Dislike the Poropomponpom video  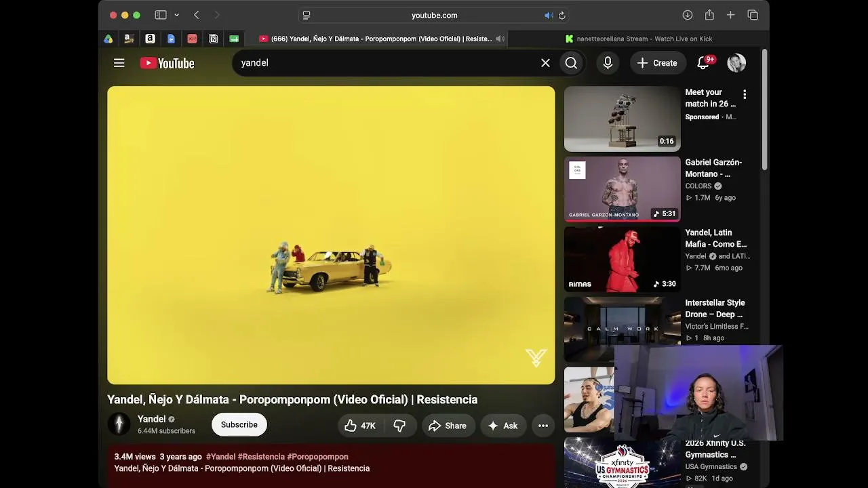400,426
